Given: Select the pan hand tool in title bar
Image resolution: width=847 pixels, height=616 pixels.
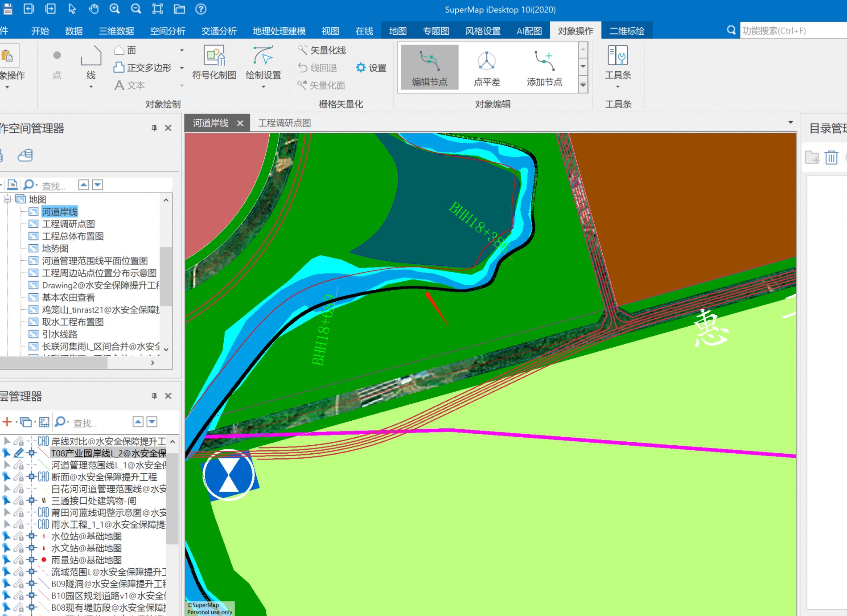Looking at the screenshot, I should 94,9.
